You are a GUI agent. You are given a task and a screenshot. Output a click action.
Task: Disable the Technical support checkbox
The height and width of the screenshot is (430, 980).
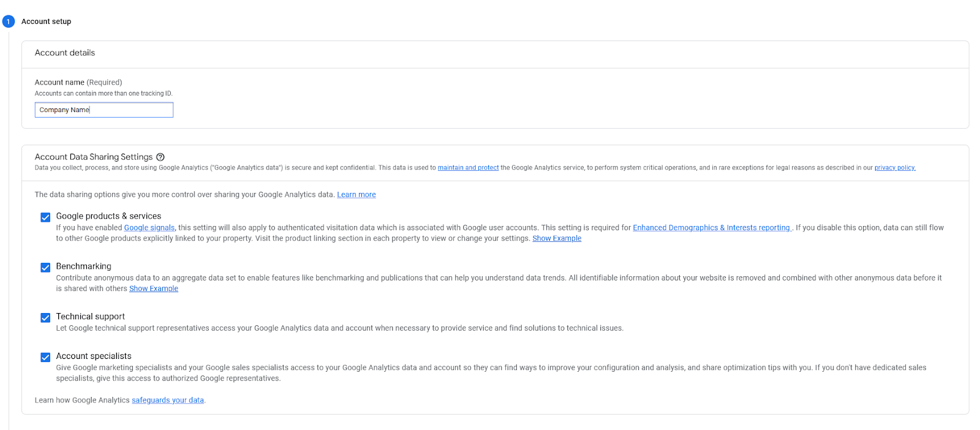[x=45, y=318]
